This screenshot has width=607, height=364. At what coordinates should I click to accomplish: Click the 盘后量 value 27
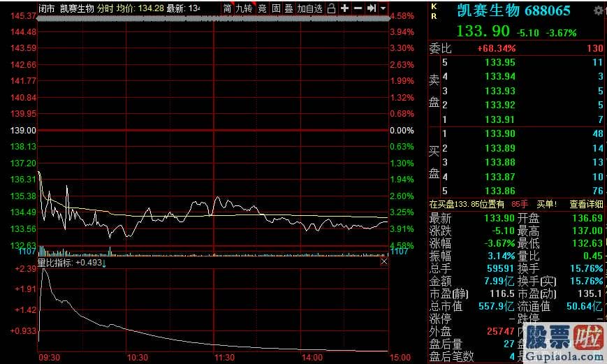pyautogui.click(x=509, y=344)
